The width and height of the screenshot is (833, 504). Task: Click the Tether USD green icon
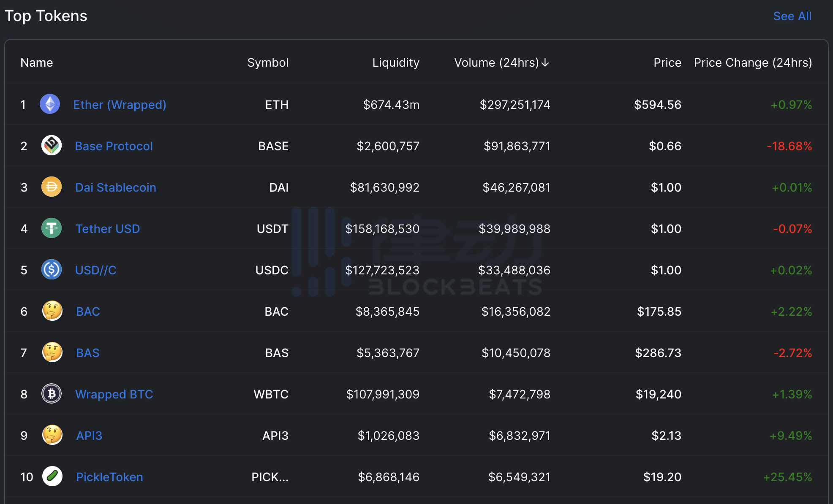pos(52,228)
